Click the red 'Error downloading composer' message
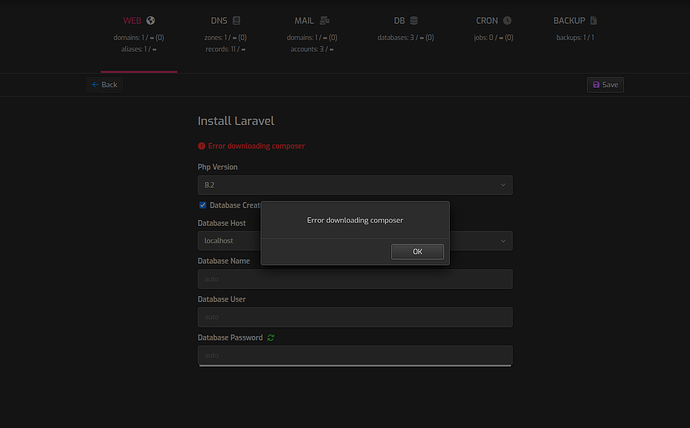Screen dimensions: 690x428 click(256, 146)
